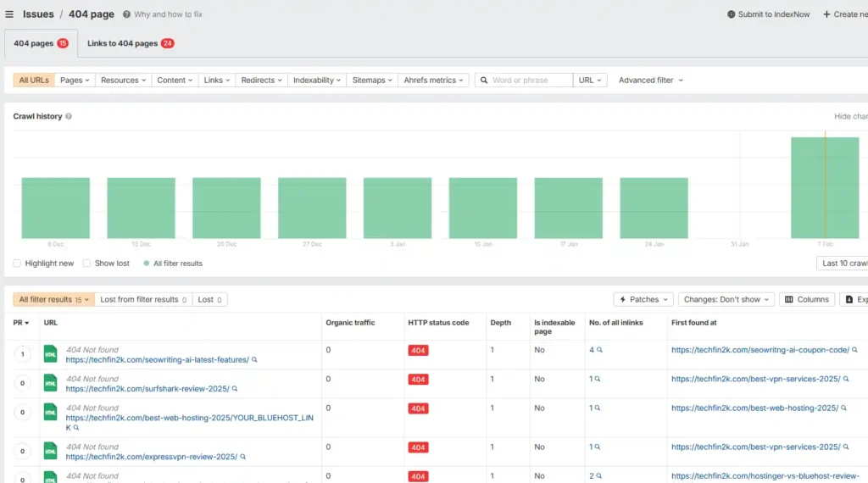
Task: Click magnifier icon next to expressvpn-review-2025 URL
Action: [x=242, y=457]
